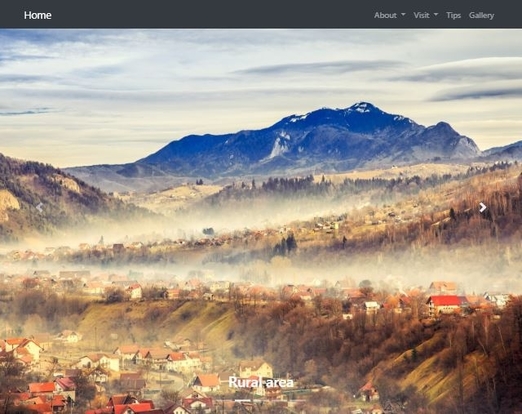Click the caret icon beside Visit
The width and height of the screenshot is (522, 414).
[436, 15]
